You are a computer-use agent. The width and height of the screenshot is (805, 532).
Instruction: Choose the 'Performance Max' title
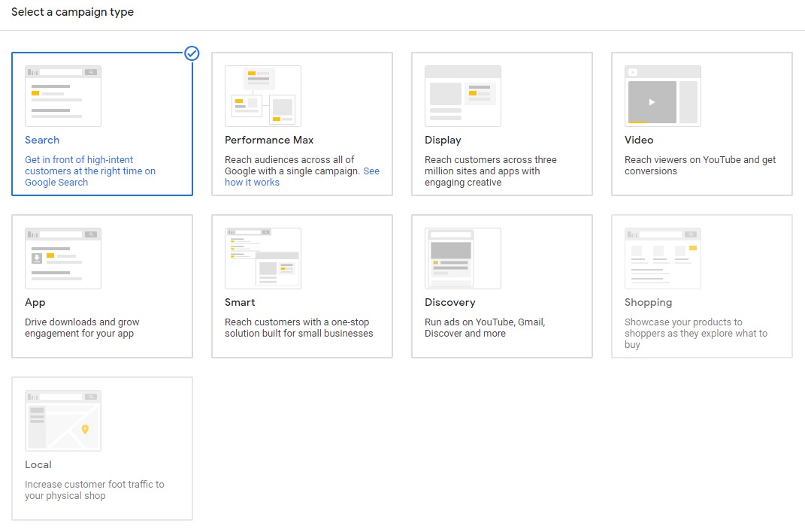click(269, 140)
